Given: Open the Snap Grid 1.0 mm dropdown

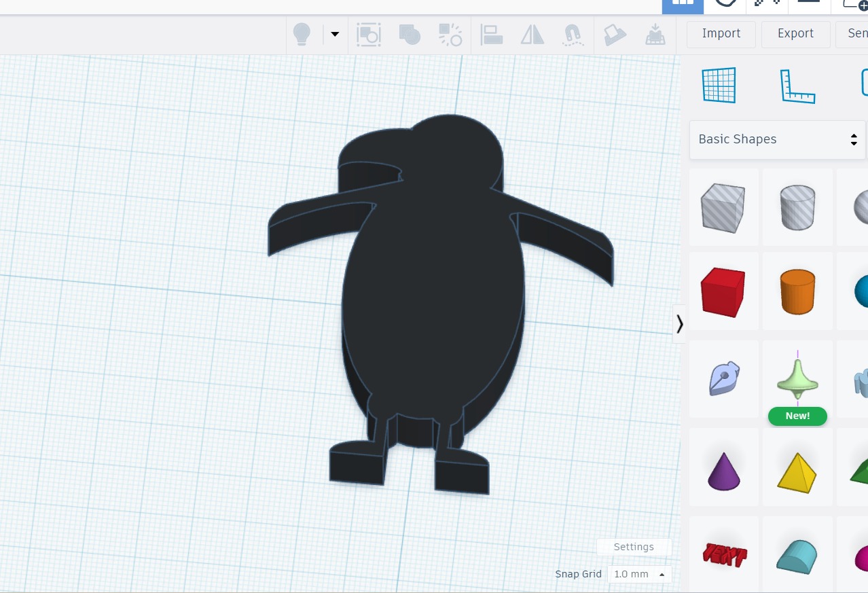Looking at the screenshot, I should [639, 574].
